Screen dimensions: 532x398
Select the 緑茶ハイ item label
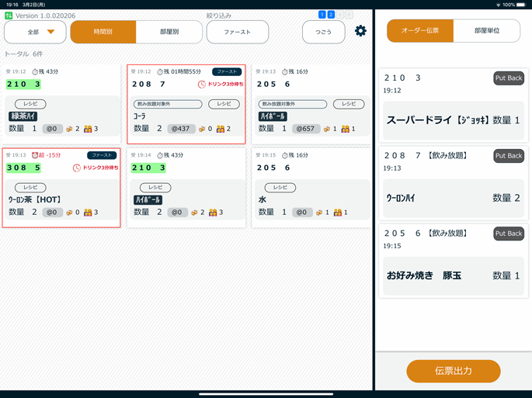click(23, 116)
